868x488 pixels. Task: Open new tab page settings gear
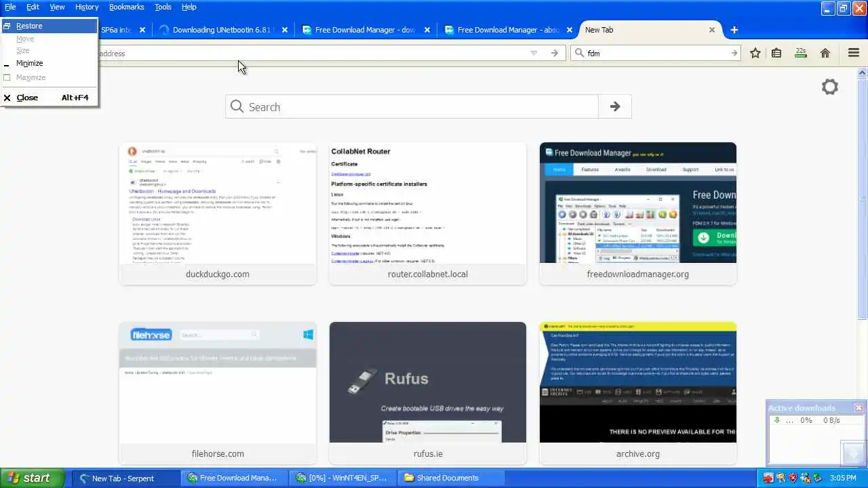coord(830,87)
